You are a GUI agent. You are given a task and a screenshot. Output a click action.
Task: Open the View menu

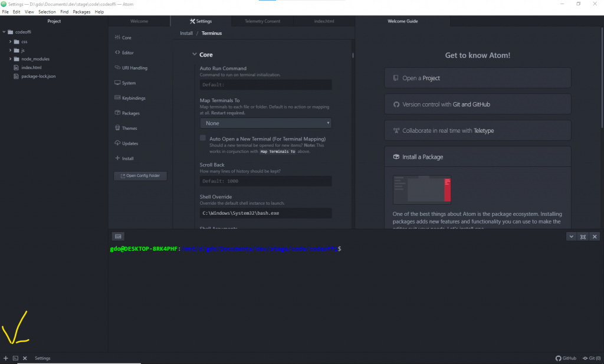(x=29, y=12)
